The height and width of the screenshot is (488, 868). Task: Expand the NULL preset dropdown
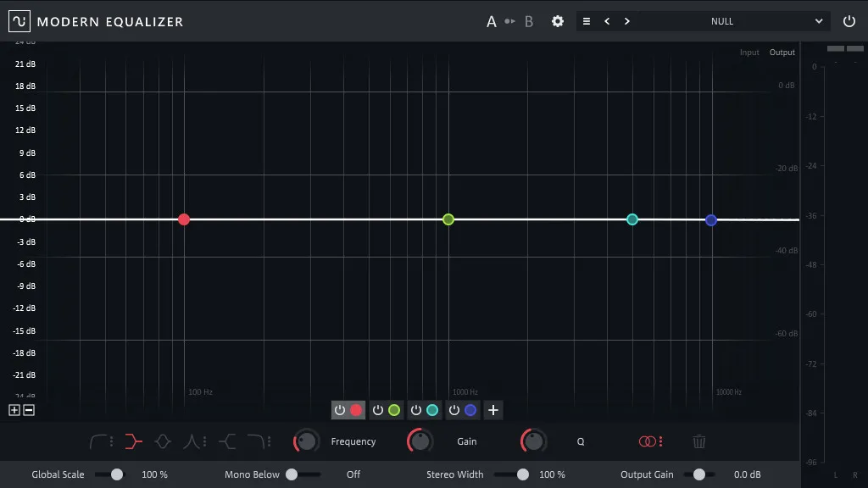pyautogui.click(x=819, y=21)
